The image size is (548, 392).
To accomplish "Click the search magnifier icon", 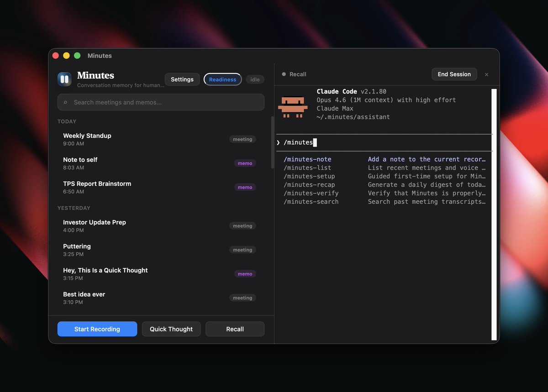I will click(x=65, y=103).
